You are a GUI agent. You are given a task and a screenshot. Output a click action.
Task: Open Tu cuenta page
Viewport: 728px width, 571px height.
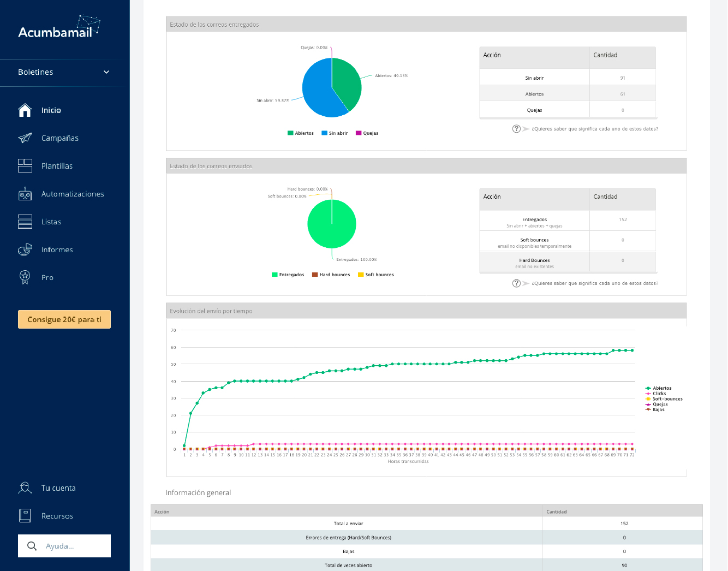pos(58,488)
